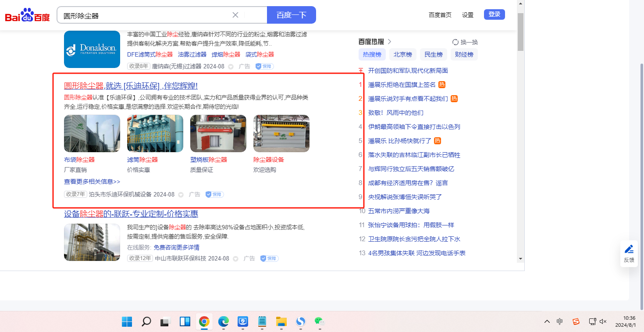Open the DFE滤筒式除尘器 link
Image resolution: width=644 pixels, height=332 pixels.
pyautogui.click(x=150, y=54)
